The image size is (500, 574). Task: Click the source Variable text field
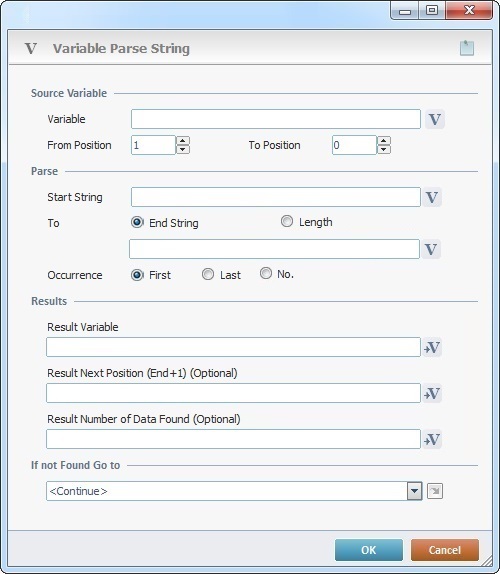click(276, 119)
